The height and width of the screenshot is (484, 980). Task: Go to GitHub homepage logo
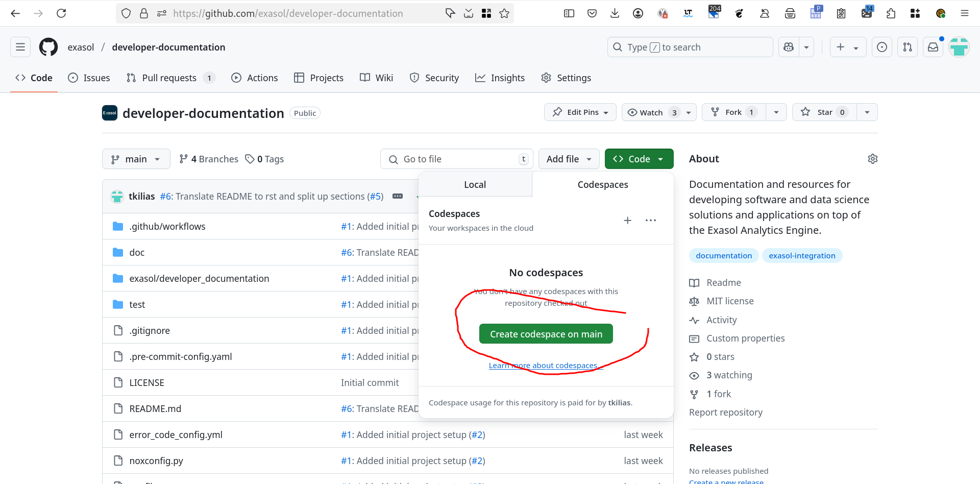pos(48,47)
